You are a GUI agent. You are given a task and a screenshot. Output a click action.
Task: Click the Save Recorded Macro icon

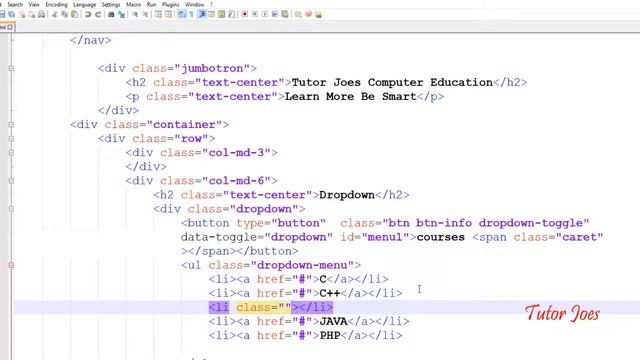[x=285, y=14]
